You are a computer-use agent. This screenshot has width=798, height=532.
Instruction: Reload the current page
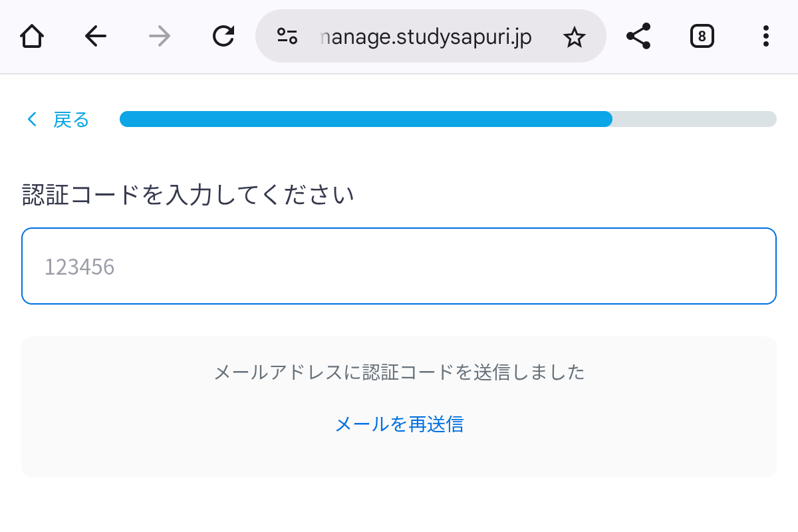223,36
